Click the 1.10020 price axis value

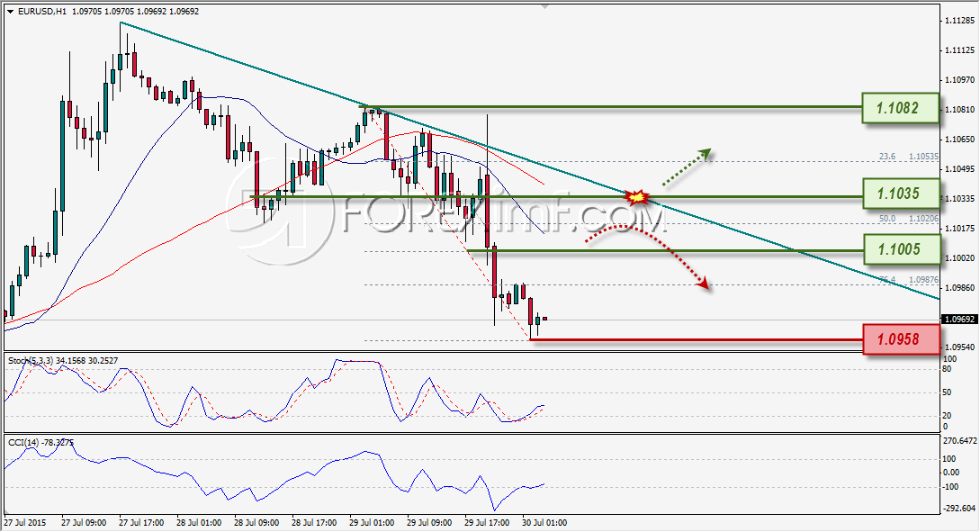tap(959, 258)
